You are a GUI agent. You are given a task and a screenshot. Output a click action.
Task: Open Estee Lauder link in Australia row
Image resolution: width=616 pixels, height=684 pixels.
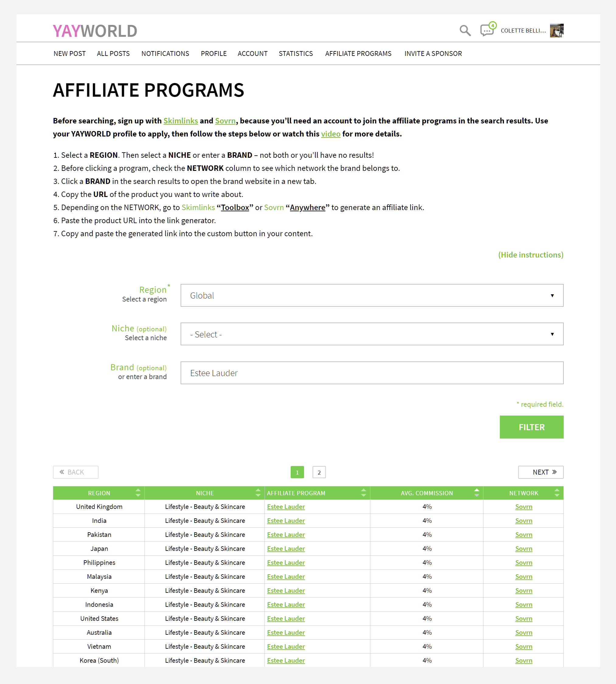(x=286, y=633)
